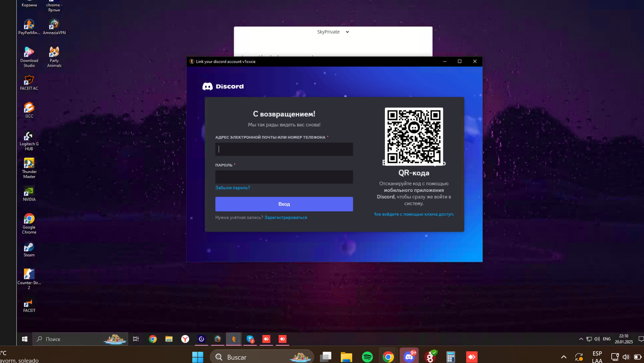
Task: Open Calculator from the local taskbar
Action: [451, 357]
